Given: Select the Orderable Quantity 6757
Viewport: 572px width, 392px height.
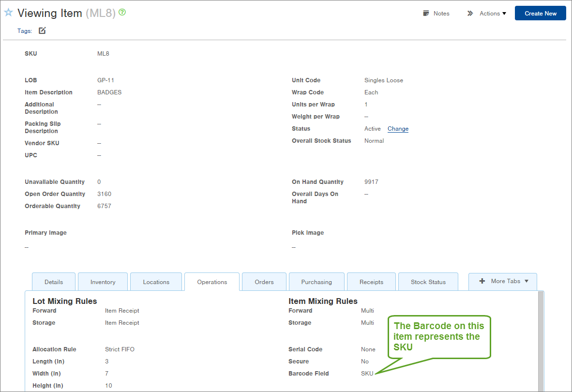Looking at the screenshot, I should (105, 206).
